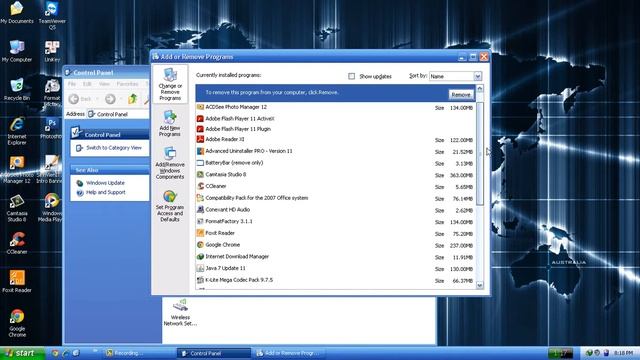This screenshot has width=640, height=360.
Task: Click the Start button
Action: pos(21,353)
